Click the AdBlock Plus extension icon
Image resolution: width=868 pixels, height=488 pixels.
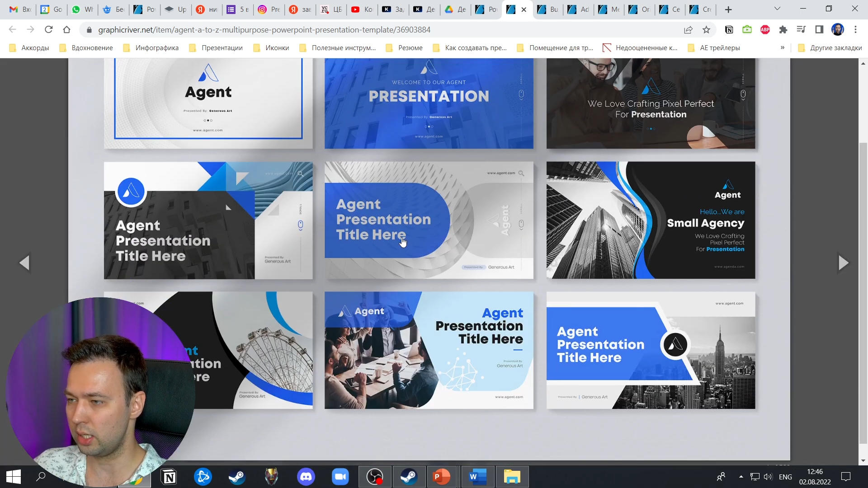pos(765,30)
